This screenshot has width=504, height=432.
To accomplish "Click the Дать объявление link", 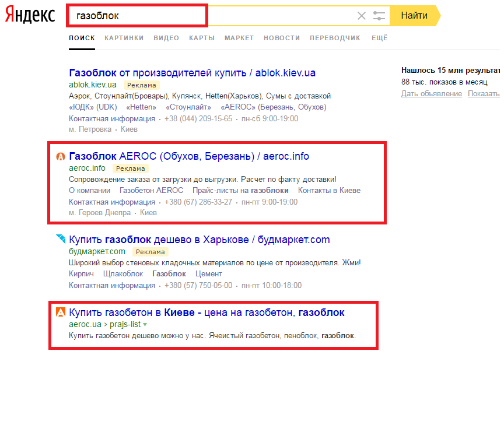I will point(431,93).
